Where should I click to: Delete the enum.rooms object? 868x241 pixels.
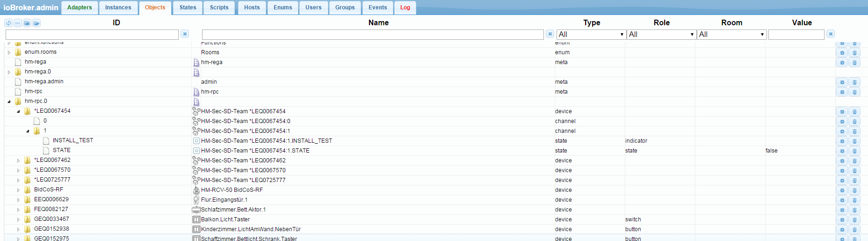click(x=854, y=52)
